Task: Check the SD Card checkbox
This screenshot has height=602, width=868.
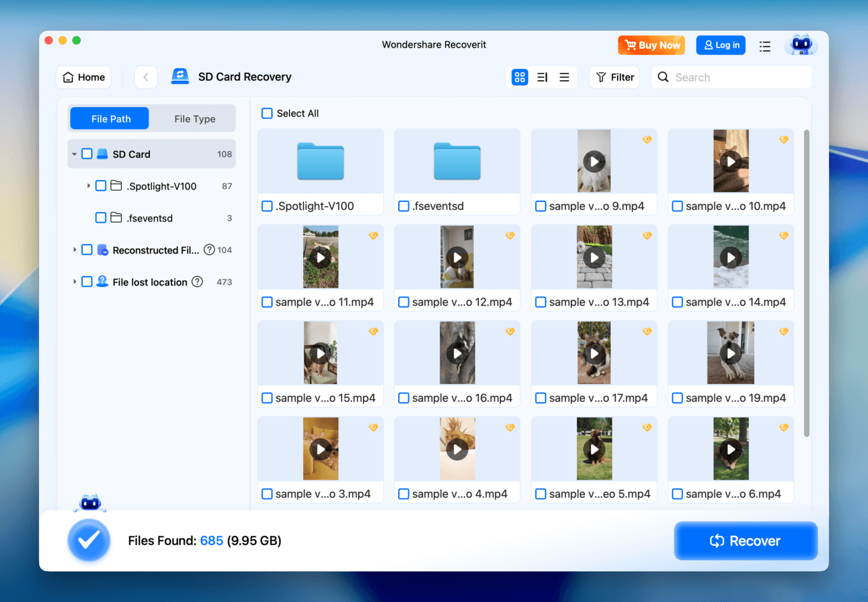Action: (x=87, y=153)
